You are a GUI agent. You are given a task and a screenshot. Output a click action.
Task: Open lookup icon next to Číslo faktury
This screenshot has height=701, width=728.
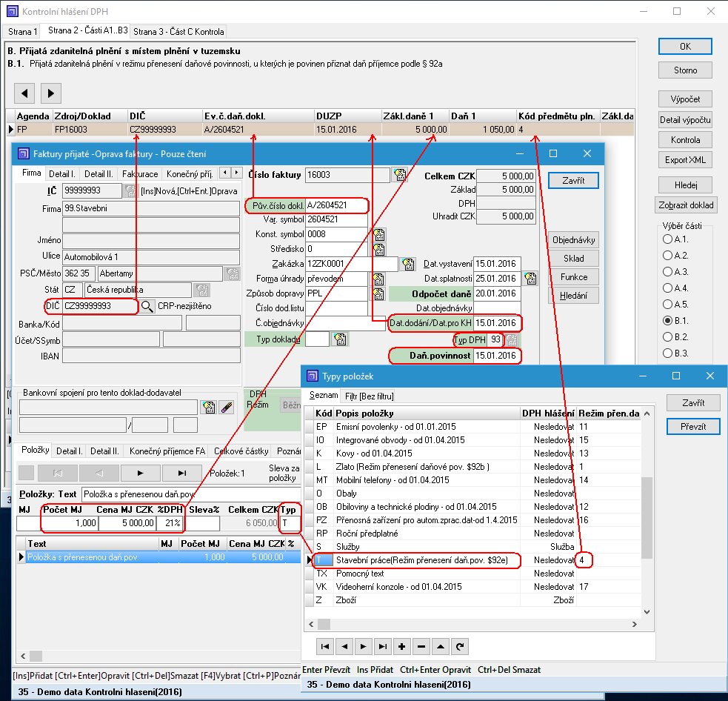click(x=400, y=175)
